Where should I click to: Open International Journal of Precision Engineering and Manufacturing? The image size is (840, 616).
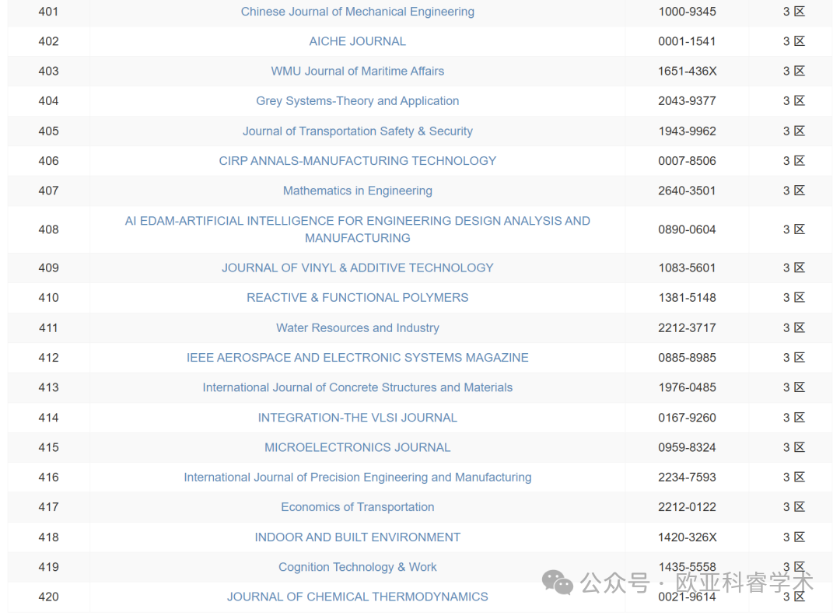(x=357, y=478)
